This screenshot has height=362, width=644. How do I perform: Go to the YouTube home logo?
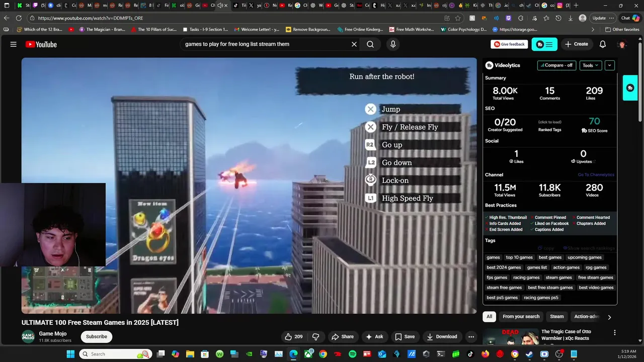41,44
